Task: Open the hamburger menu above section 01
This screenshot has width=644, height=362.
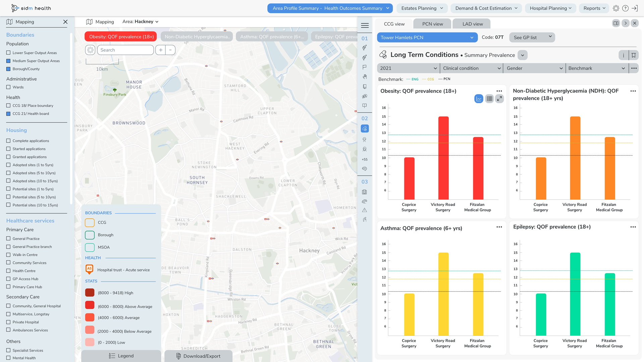Action: tap(365, 25)
